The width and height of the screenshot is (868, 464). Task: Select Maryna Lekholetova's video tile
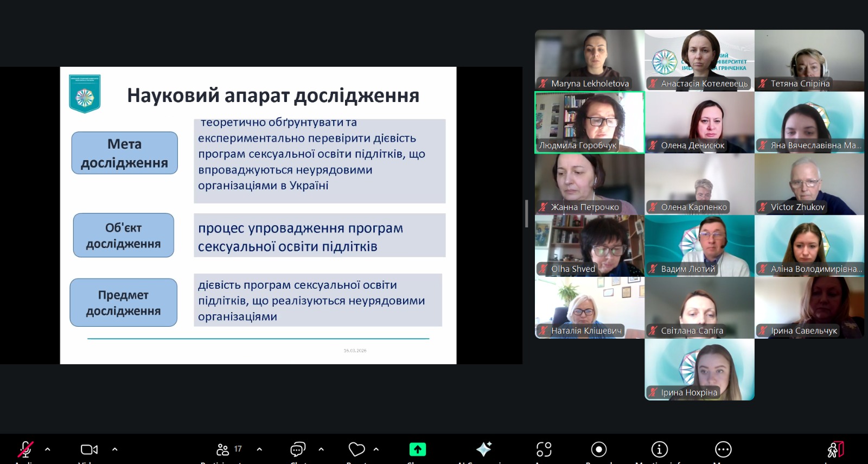(x=590, y=60)
